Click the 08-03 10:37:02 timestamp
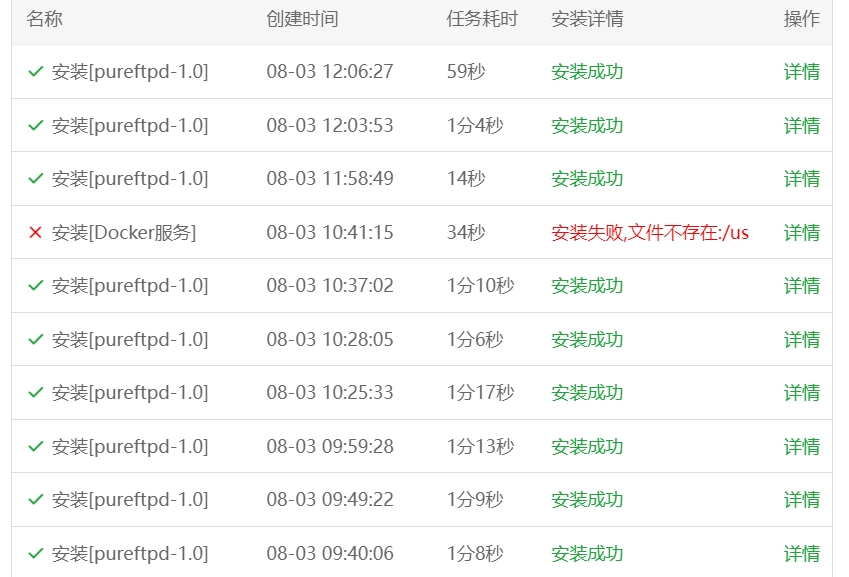Screen dimensions: 849x577 coord(330,286)
